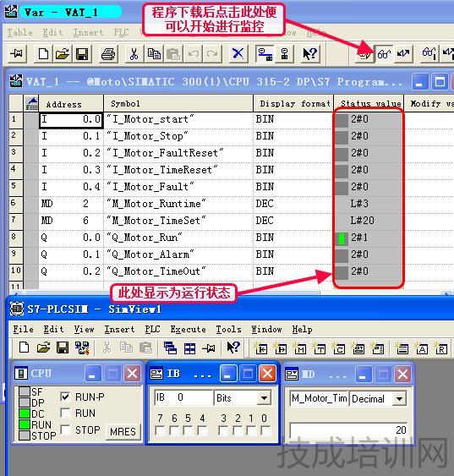Insert counter (C) view in PLCSIM
The height and width of the screenshot is (476, 454).
point(339,349)
